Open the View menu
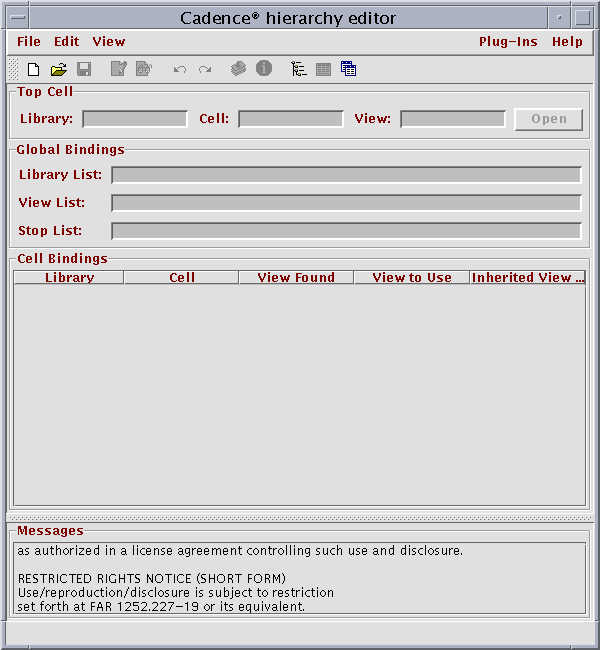 coord(109,42)
